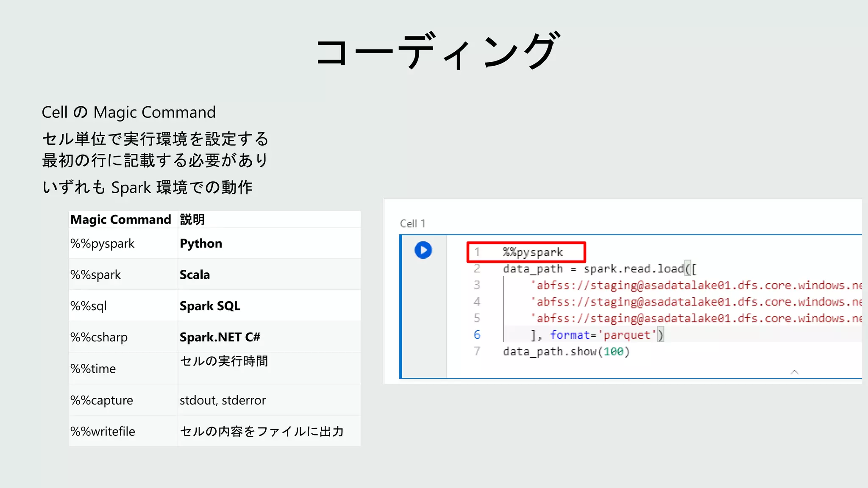Viewport: 868px width, 488px height.
Task: Run Cell 1 with the blue play button
Action: point(423,250)
